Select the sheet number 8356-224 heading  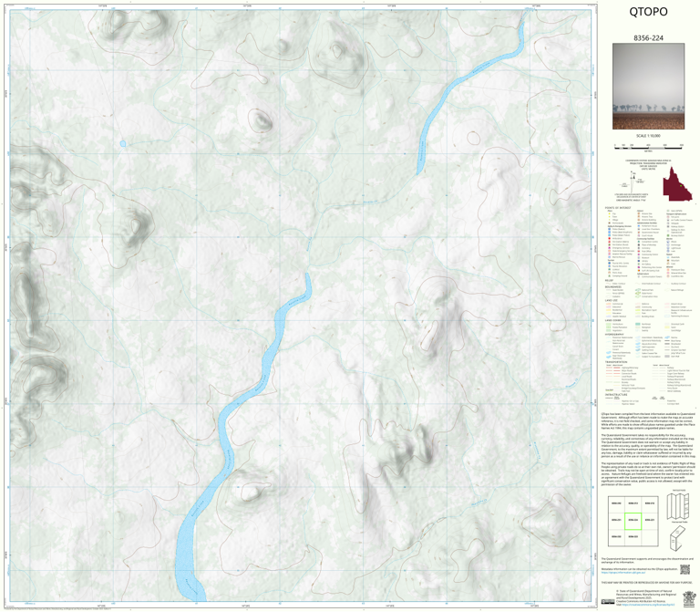648,38
